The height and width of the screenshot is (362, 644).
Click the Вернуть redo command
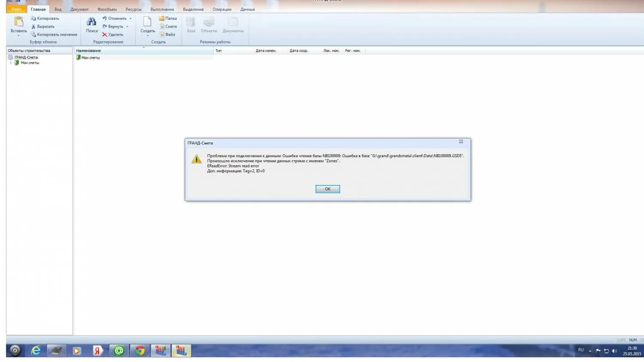click(113, 27)
